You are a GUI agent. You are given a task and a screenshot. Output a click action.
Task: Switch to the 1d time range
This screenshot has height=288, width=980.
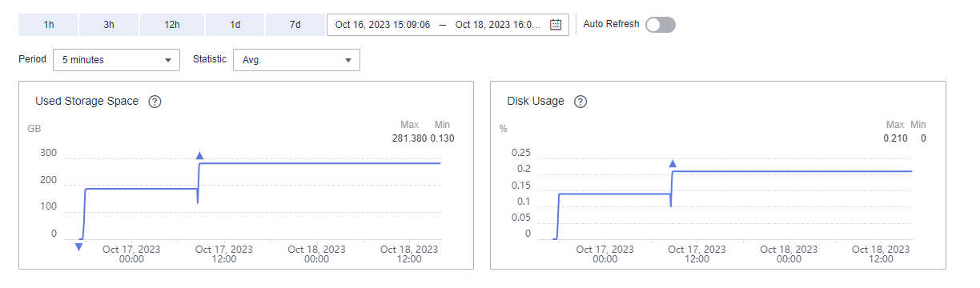[235, 25]
